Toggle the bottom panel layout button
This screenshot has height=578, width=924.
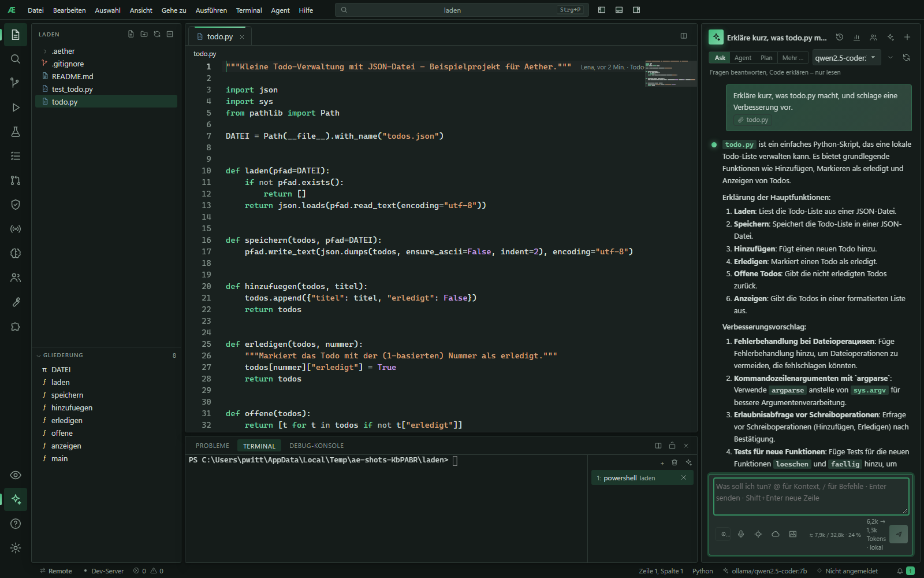point(619,10)
